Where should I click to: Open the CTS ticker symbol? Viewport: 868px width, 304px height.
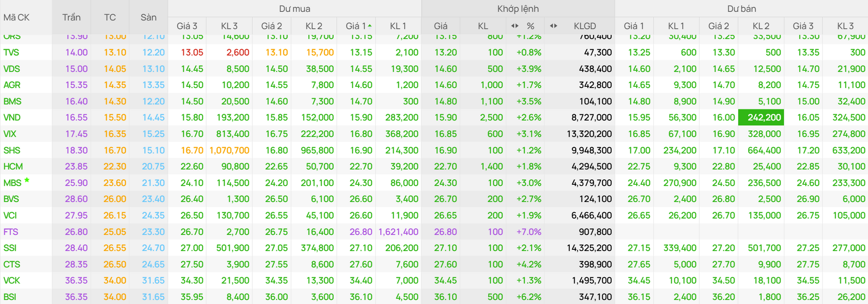point(12,264)
